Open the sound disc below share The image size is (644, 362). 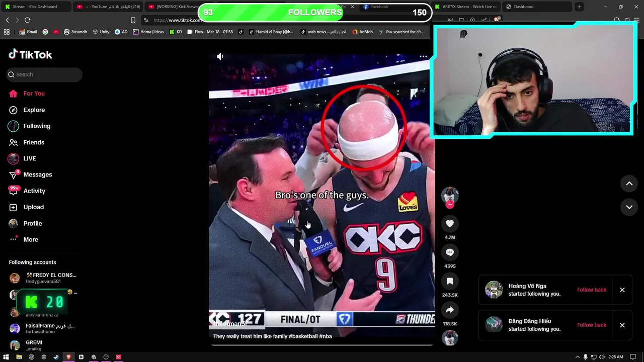(x=450, y=338)
